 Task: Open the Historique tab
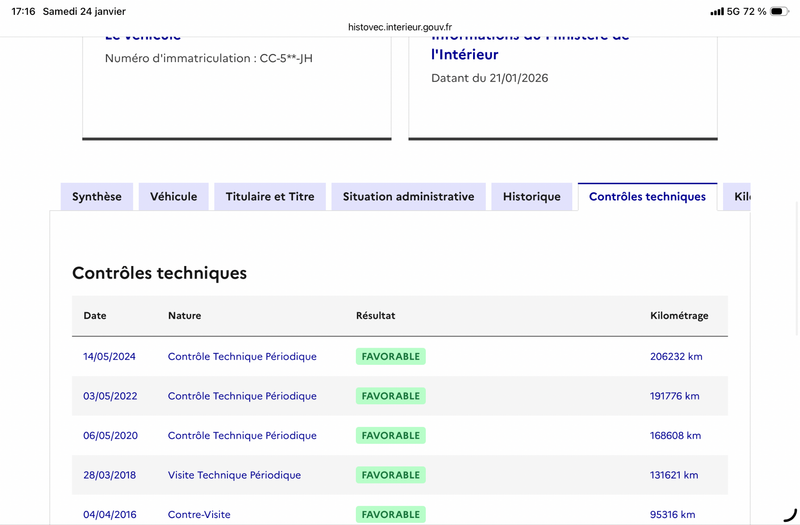[x=532, y=197]
